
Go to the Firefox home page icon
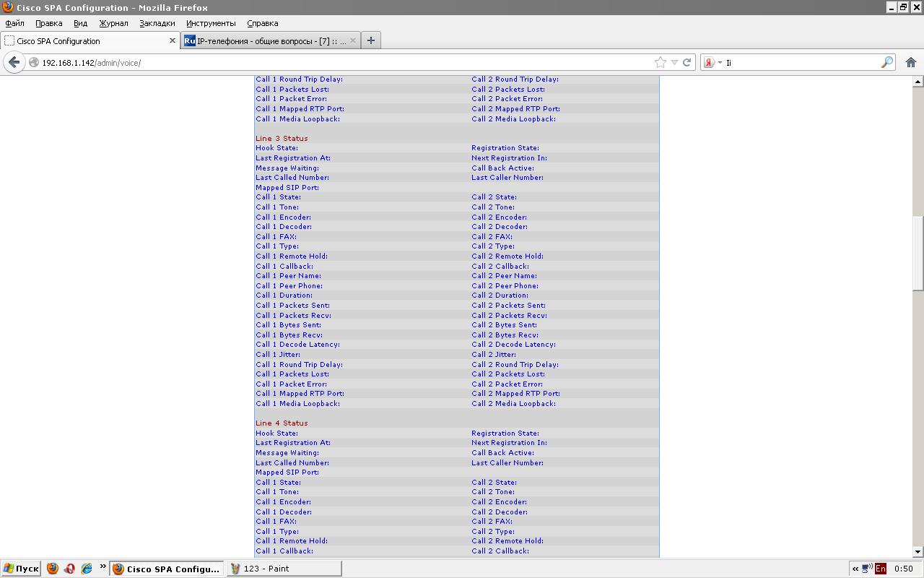coord(911,62)
